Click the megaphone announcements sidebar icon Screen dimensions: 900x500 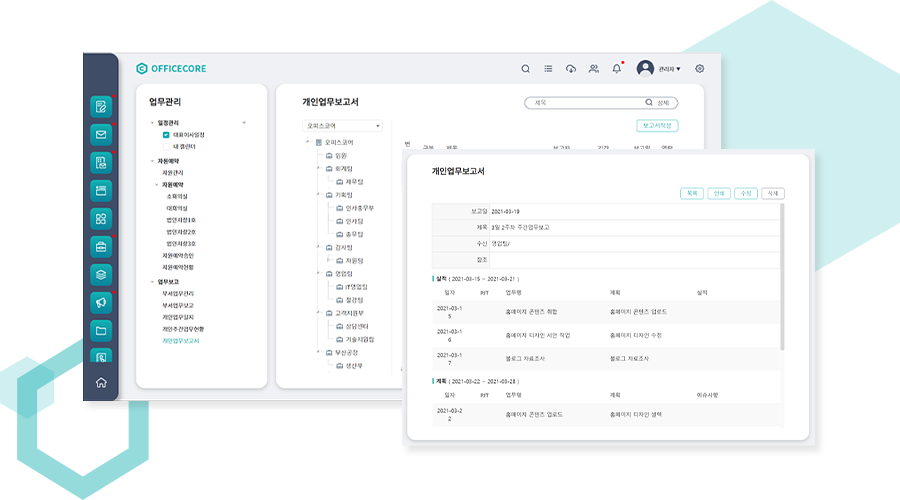pyautogui.click(x=101, y=302)
